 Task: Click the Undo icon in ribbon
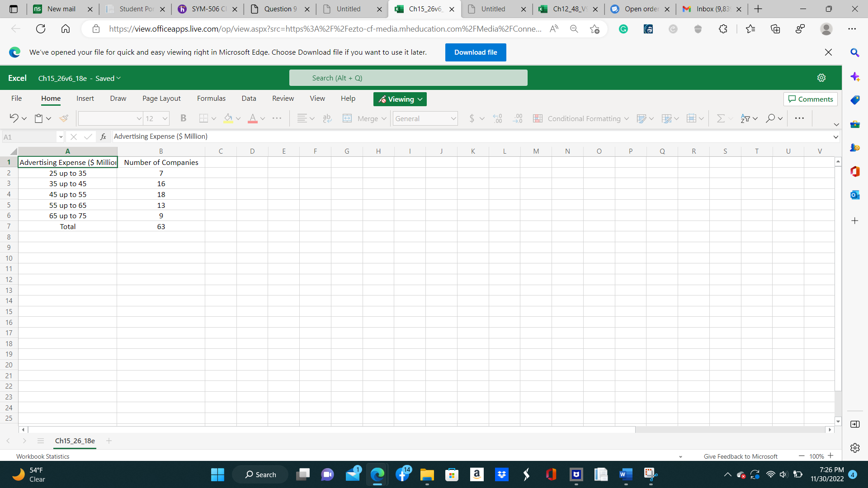[14, 118]
